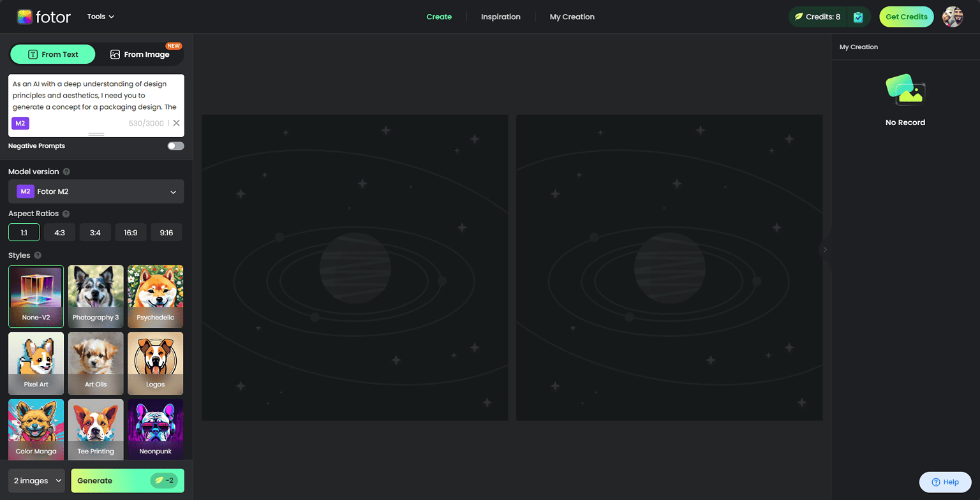Expand the Fotor M2 model dropdown
980x500 pixels.
click(96, 191)
